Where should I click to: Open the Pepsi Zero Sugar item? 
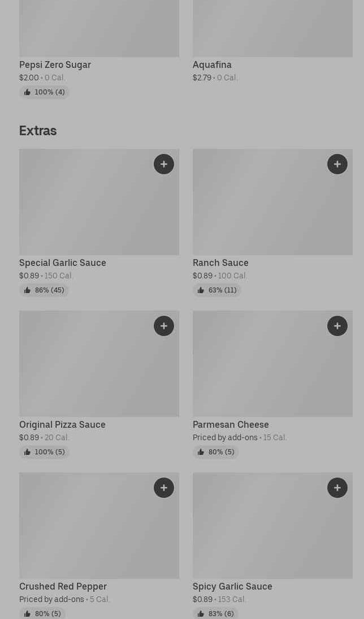click(55, 65)
